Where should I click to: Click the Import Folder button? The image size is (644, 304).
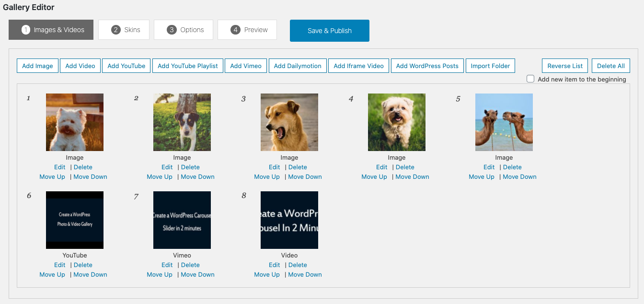tap(490, 66)
